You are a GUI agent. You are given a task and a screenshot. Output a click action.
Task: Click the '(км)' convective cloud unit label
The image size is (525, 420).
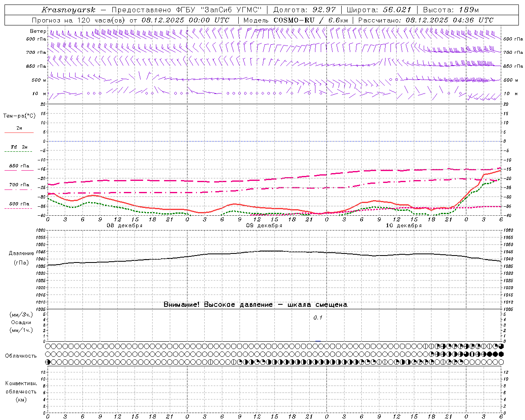pyautogui.click(x=21, y=399)
